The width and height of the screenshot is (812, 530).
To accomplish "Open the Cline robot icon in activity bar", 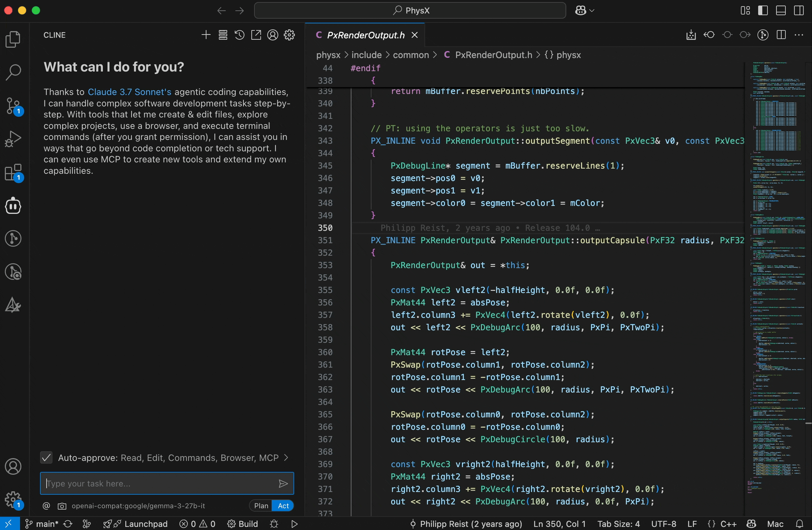I will click(x=13, y=206).
